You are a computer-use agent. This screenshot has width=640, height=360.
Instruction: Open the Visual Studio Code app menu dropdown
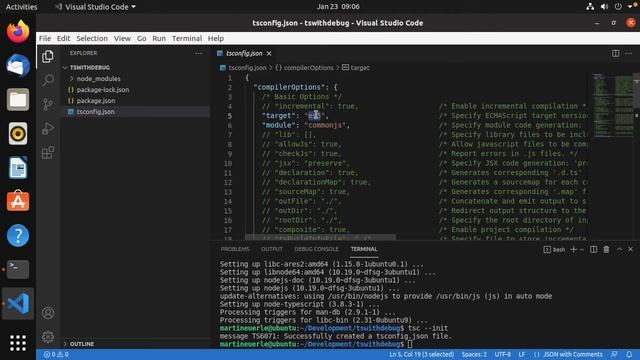tap(95, 7)
